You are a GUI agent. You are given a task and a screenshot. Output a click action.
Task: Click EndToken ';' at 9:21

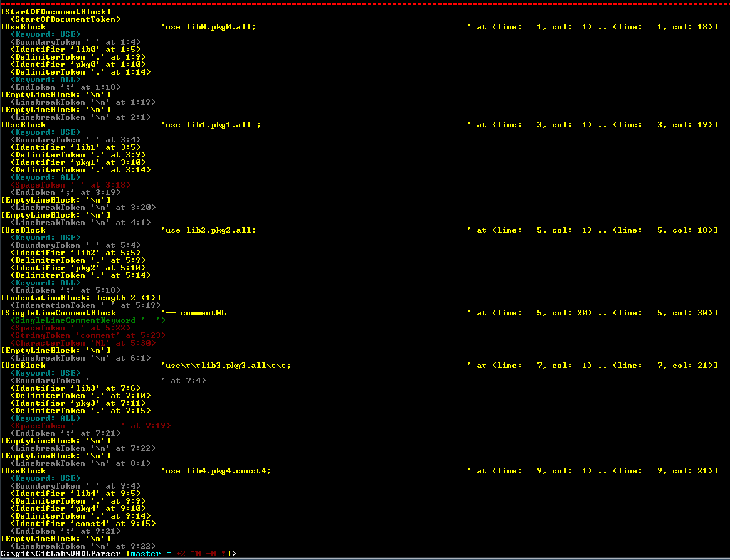66,531
